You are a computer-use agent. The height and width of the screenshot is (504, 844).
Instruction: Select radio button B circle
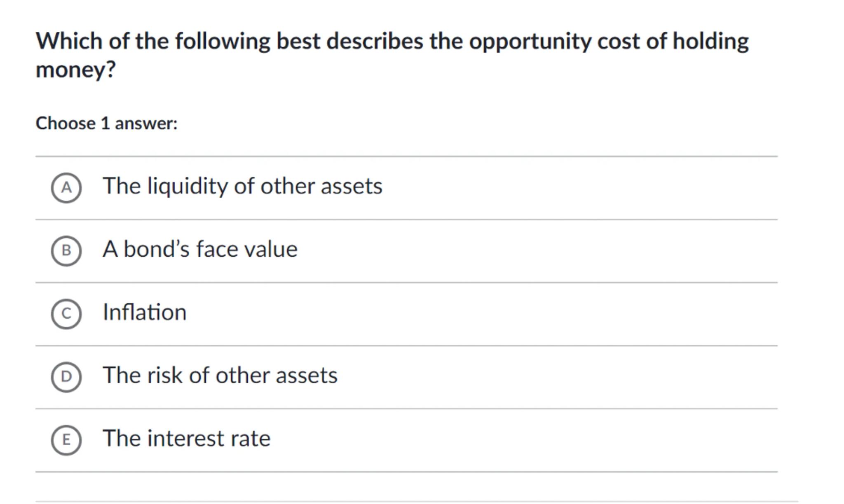pos(66,251)
